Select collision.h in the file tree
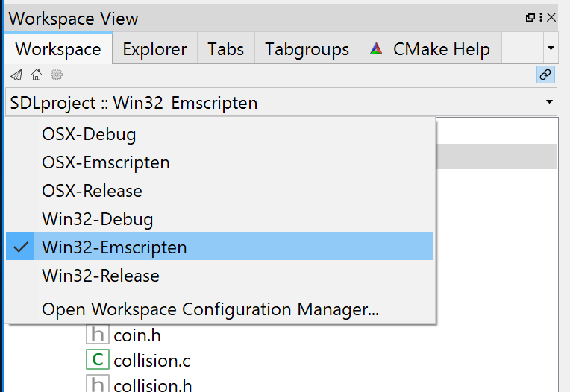The image size is (570, 392). [153, 384]
